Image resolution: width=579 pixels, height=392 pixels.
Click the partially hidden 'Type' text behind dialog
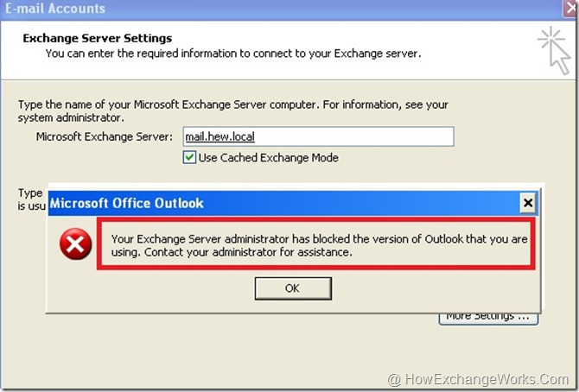pyautogui.click(x=29, y=193)
